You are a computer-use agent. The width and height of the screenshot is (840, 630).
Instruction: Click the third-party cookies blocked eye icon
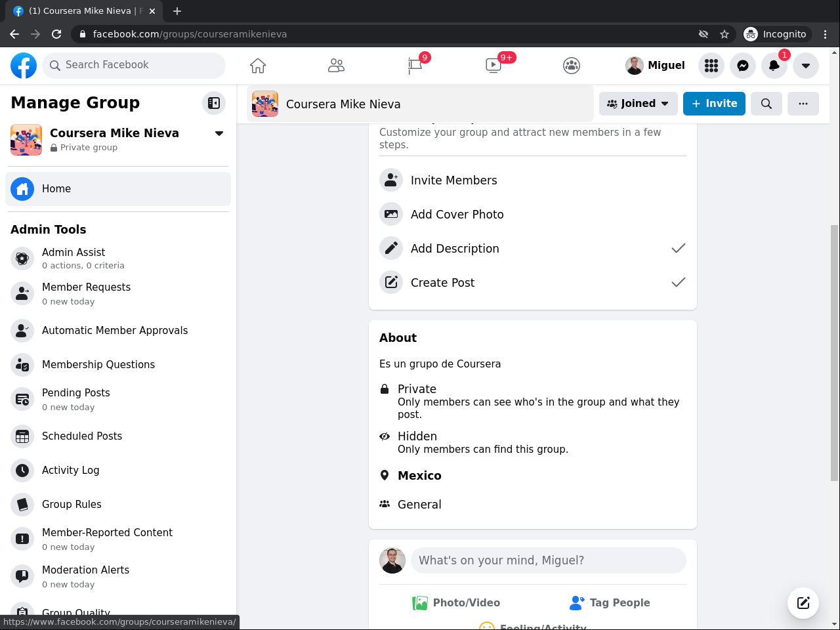(x=703, y=34)
